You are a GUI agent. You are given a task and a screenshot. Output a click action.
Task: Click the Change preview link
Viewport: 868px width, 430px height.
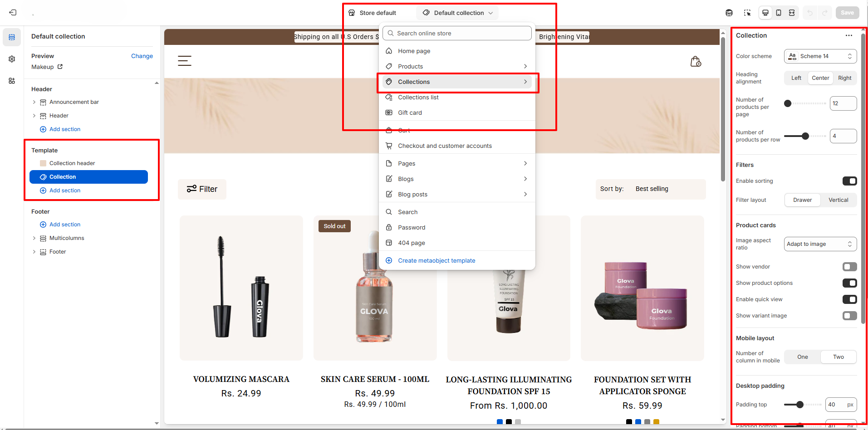tap(142, 56)
